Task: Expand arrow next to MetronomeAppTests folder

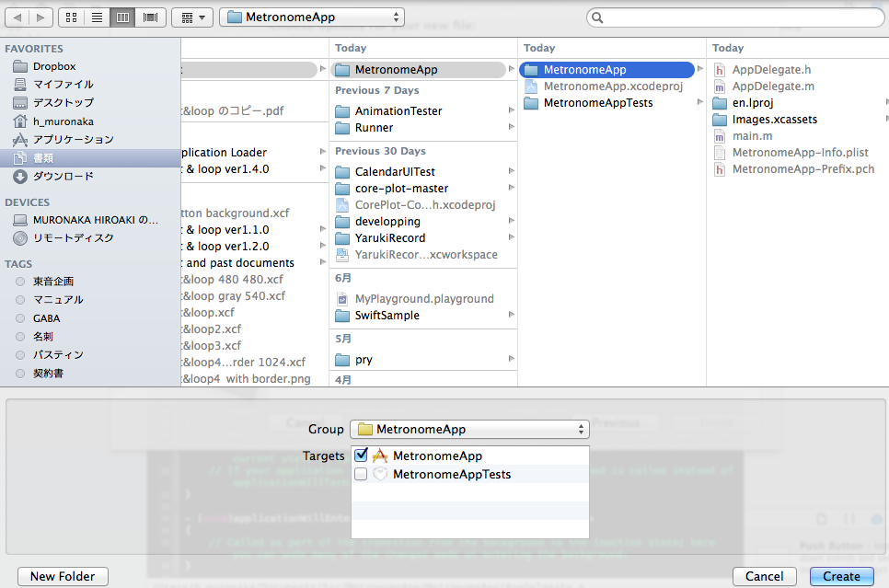Action: pyautogui.click(x=700, y=102)
